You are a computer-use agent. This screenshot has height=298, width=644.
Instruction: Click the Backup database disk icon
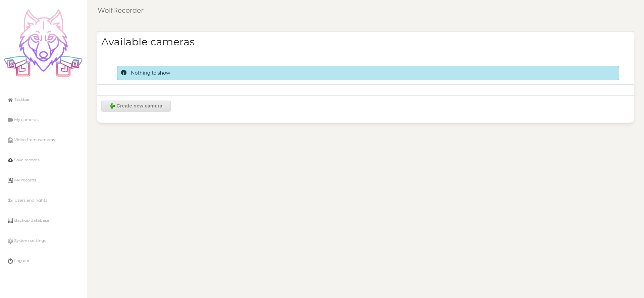[x=10, y=221]
